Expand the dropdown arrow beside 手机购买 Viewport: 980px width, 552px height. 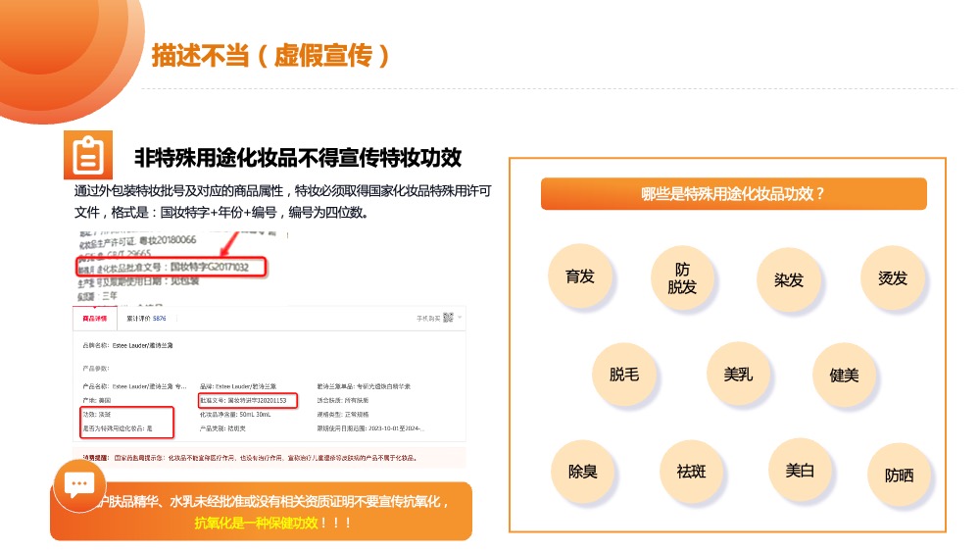pos(460,317)
